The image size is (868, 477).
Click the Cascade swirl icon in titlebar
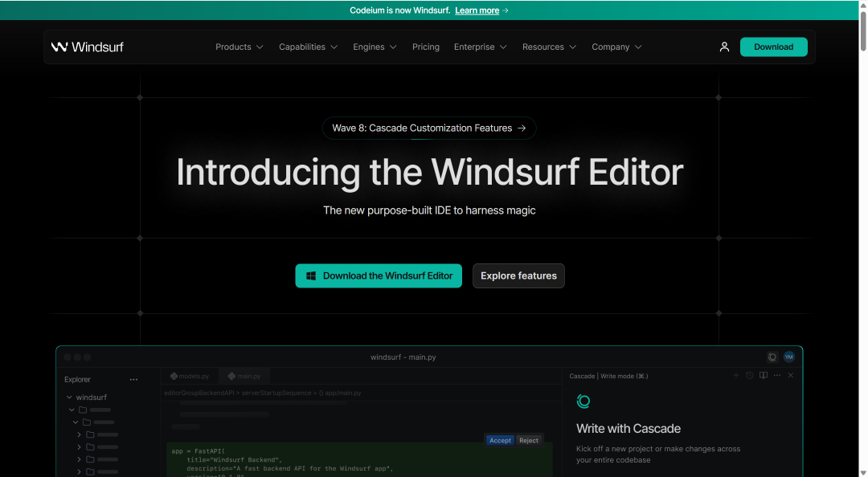pos(772,357)
